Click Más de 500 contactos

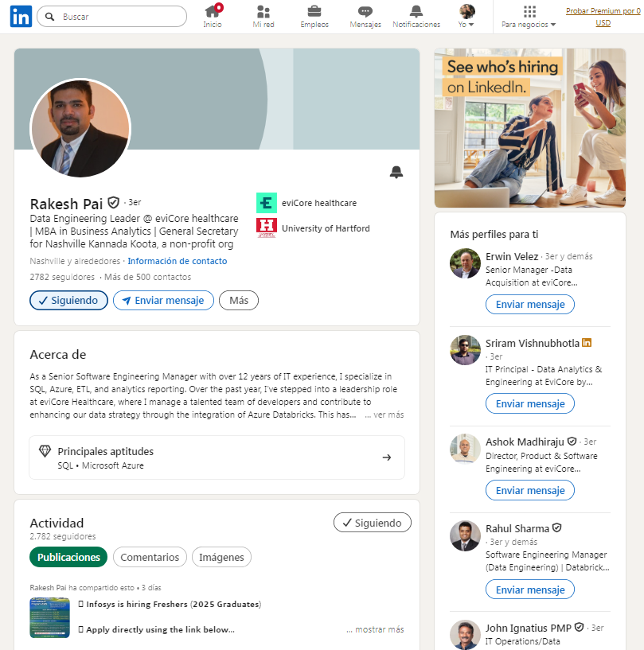click(147, 277)
